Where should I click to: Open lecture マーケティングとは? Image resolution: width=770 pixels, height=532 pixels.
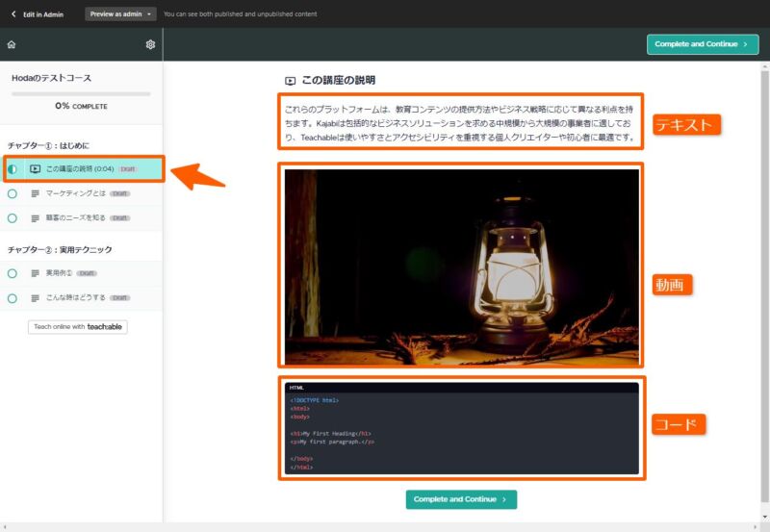(x=82, y=193)
